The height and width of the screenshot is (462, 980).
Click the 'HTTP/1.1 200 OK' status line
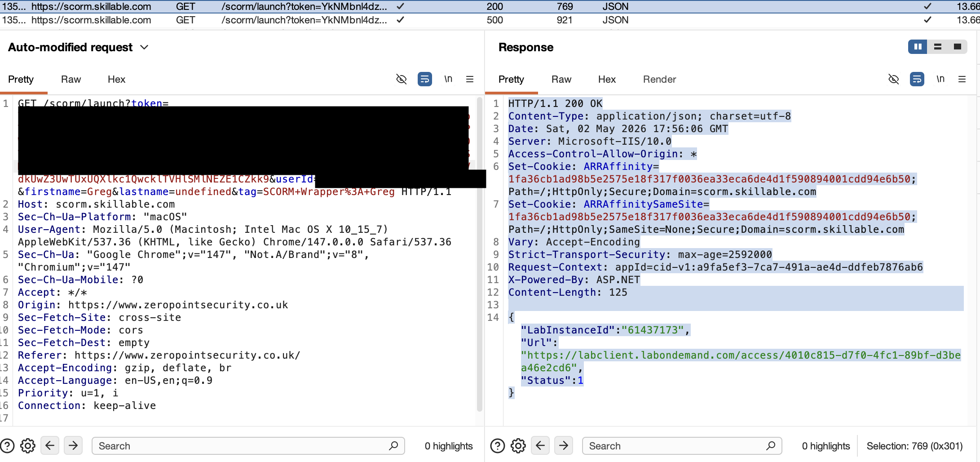pos(555,103)
